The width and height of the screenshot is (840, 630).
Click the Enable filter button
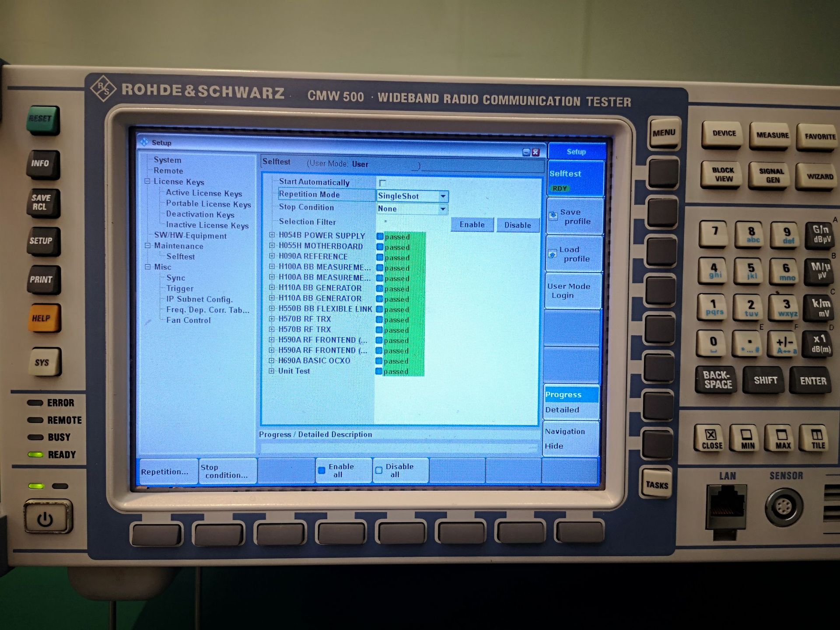click(472, 225)
